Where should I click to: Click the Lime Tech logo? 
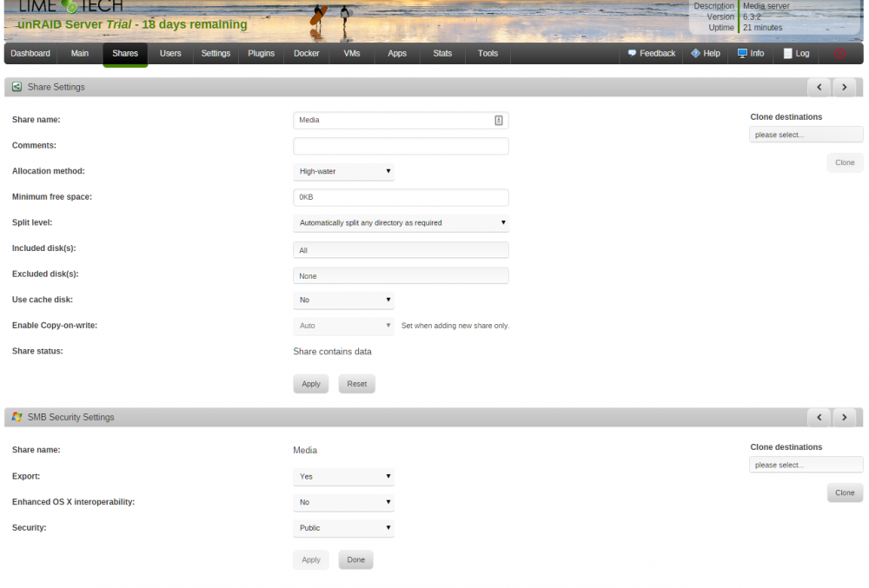(x=71, y=6)
